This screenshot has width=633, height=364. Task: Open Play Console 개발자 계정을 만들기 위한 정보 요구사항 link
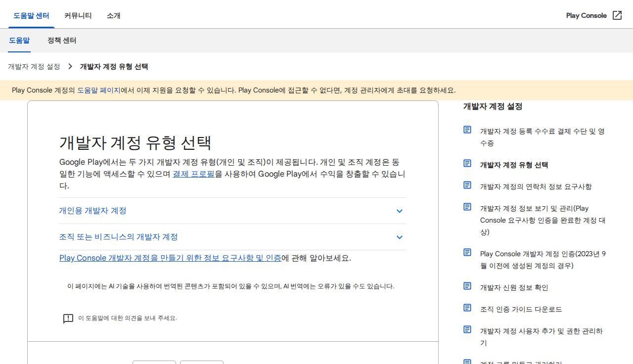tap(170, 258)
